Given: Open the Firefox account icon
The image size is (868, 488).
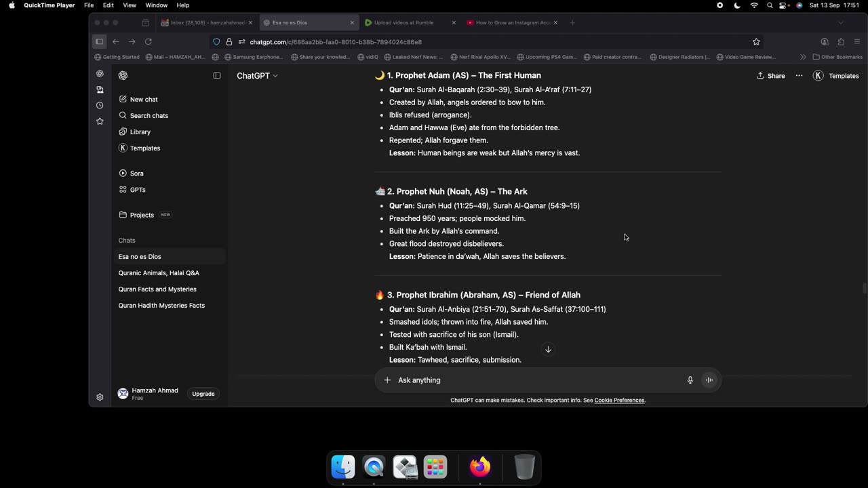Looking at the screenshot, I should point(825,41).
